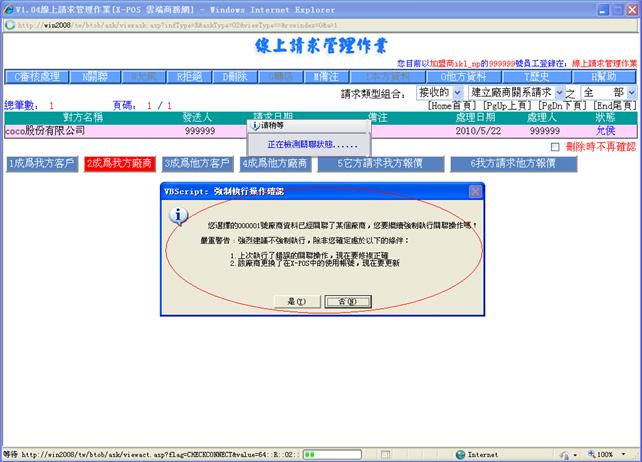Click the 是(Y) button in the dialog
This screenshot has height=462, width=642.
[297, 300]
